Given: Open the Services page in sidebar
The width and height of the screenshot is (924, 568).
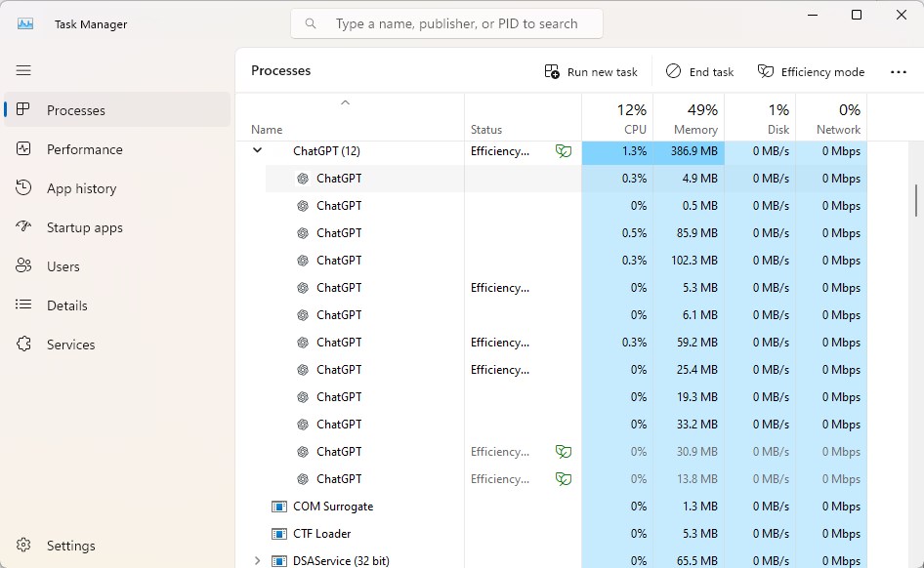Looking at the screenshot, I should tap(70, 345).
